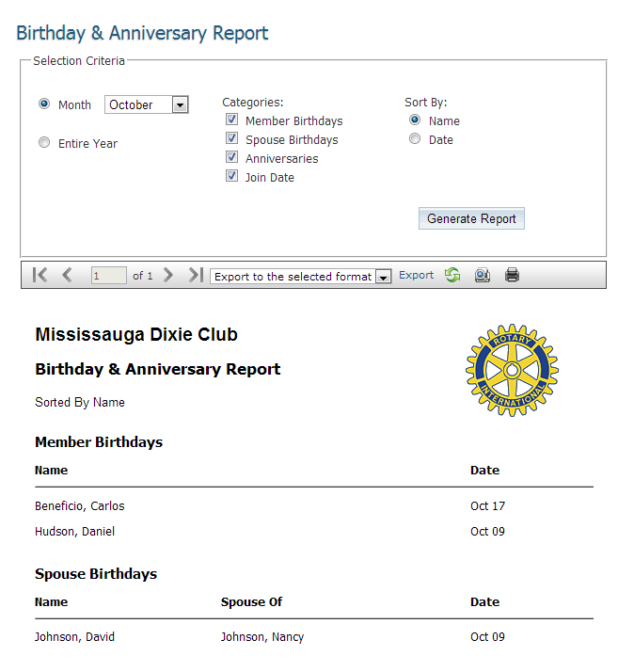Refresh the report with green arrows icon
Screen dimensions: 618x672
point(452,275)
